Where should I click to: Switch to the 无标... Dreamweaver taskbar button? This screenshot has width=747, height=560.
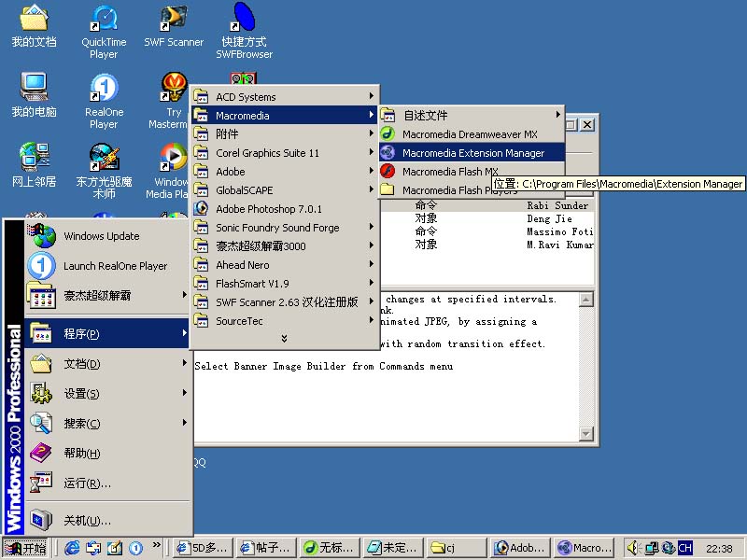pyautogui.click(x=330, y=548)
